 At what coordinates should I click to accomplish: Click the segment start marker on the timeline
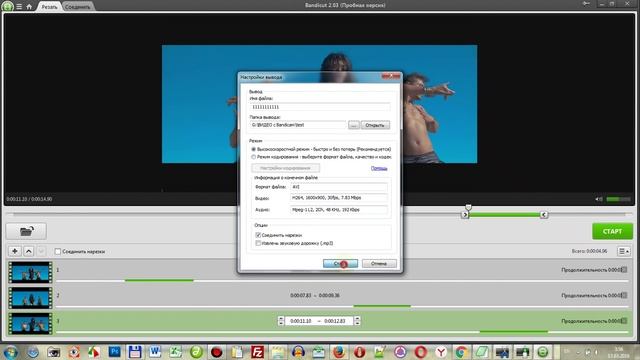tap(465, 215)
